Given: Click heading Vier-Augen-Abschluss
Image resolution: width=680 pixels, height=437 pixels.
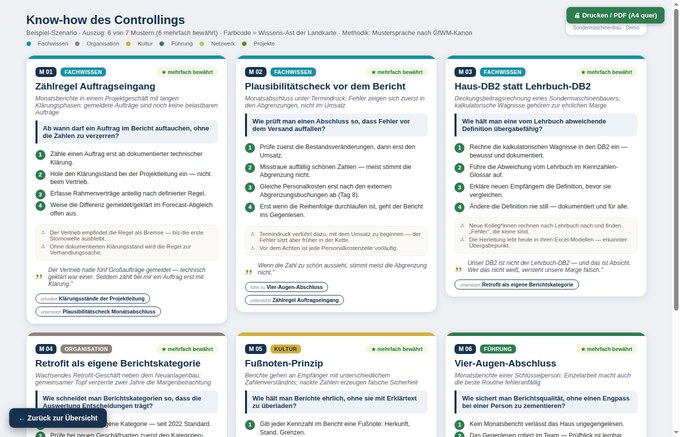Looking at the screenshot, I should (x=505, y=363).
